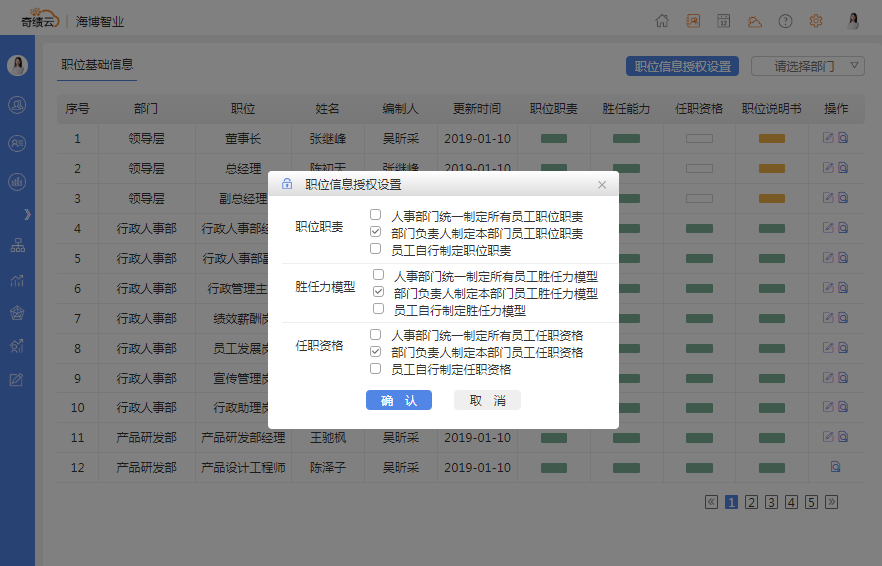This screenshot has height=566, width=882.
Task: Uncheck 部门负责人制定本部门员工职位职责
Action: (x=376, y=232)
